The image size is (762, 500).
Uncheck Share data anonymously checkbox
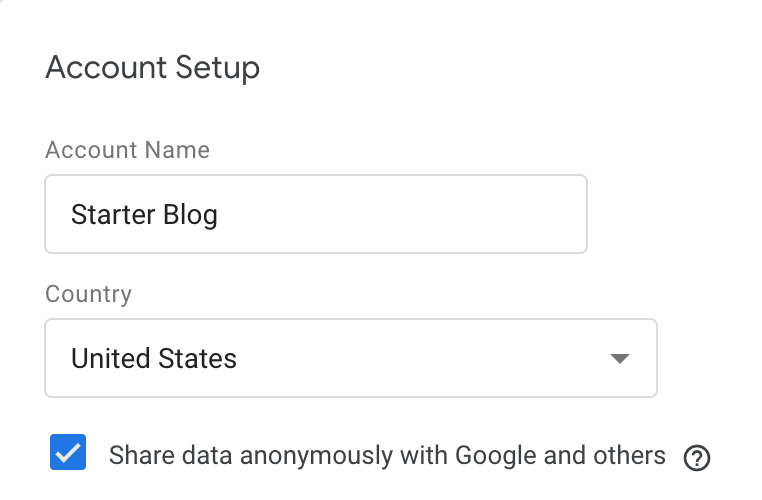click(x=68, y=452)
